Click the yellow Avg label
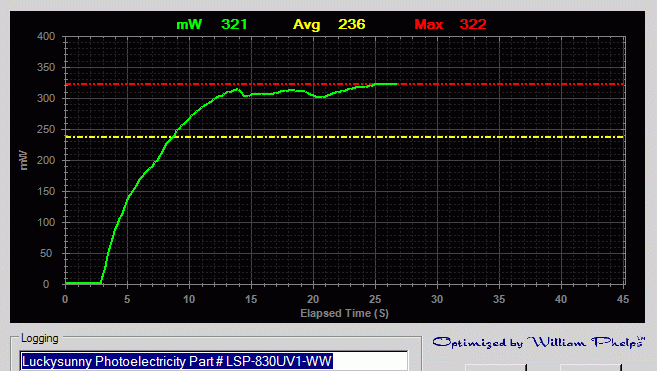657x371 pixels. 306,25
